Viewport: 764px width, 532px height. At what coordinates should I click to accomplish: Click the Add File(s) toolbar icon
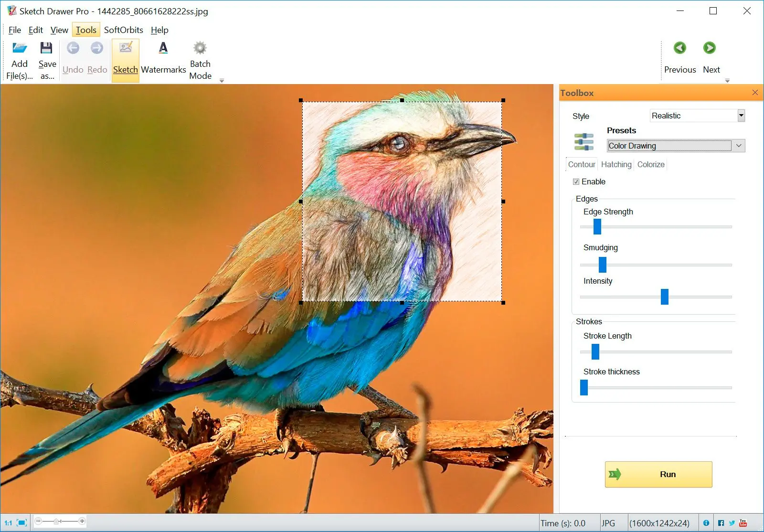(20, 48)
